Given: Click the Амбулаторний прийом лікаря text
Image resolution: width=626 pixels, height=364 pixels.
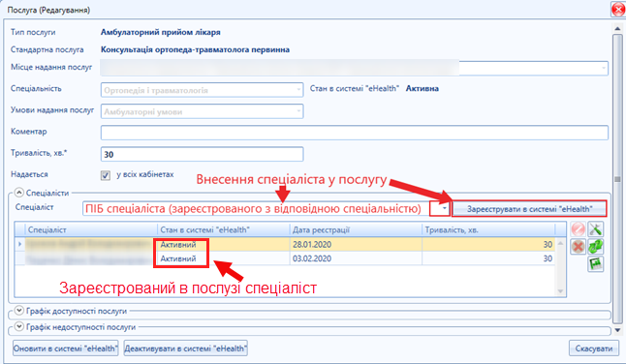Looking at the screenshot, I should [160, 32].
